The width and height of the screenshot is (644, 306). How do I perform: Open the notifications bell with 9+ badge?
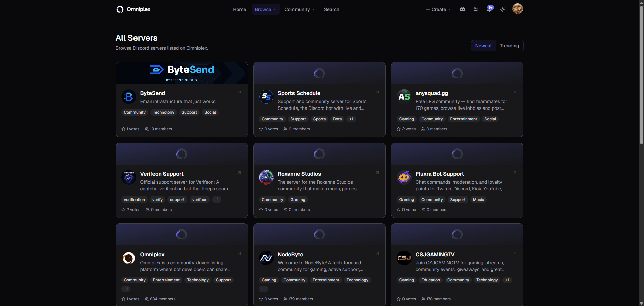pyautogui.click(x=490, y=9)
